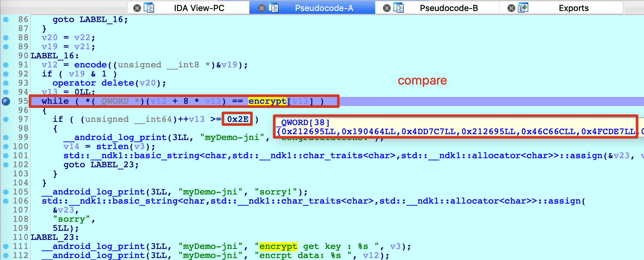Toggle breakpoint dot on line 106
Image resolution: width=644 pixels, height=260 pixels.
6,201
